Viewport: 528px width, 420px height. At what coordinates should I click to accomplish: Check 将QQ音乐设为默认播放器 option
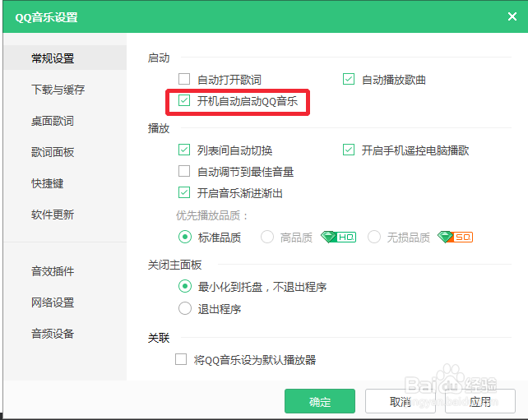tap(181, 359)
